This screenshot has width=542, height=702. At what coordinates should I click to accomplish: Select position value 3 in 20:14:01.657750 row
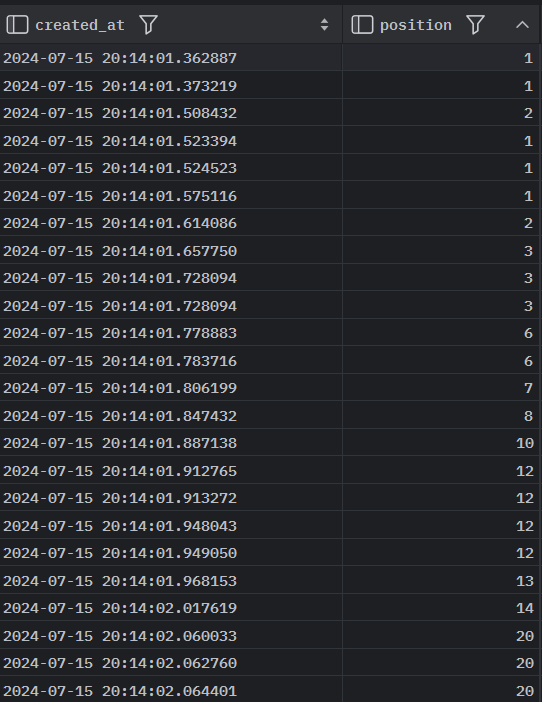click(x=441, y=251)
